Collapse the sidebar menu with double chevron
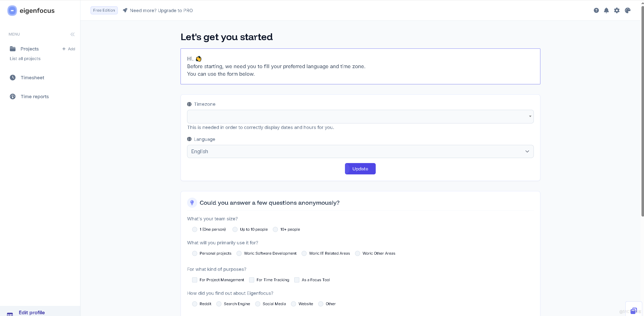Screen dimensions: 644x316 72,34
